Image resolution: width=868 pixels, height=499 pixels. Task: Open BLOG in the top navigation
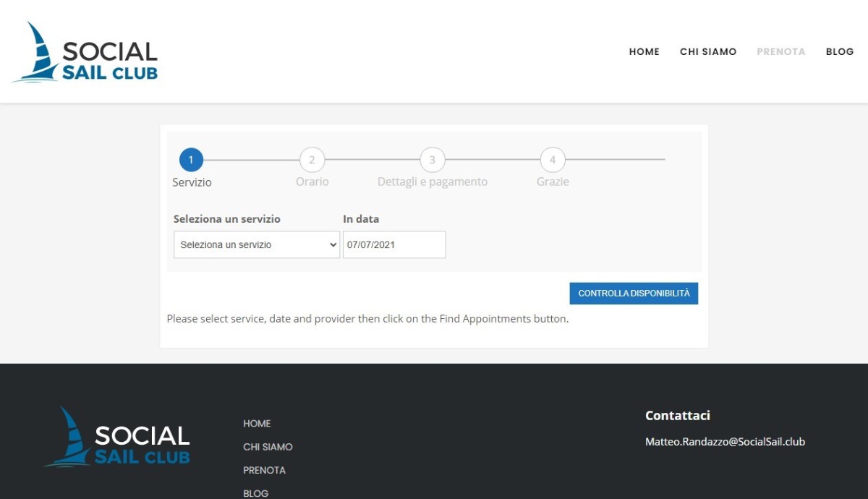(840, 52)
